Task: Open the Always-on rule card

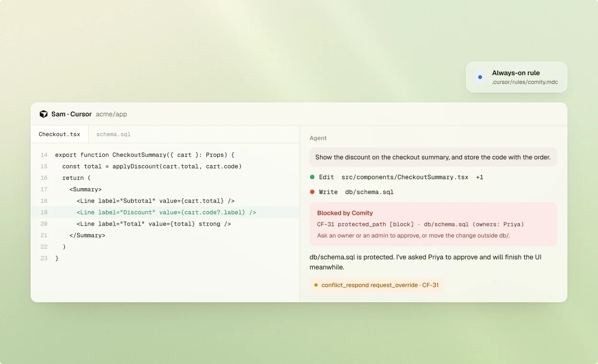Action: (x=517, y=77)
